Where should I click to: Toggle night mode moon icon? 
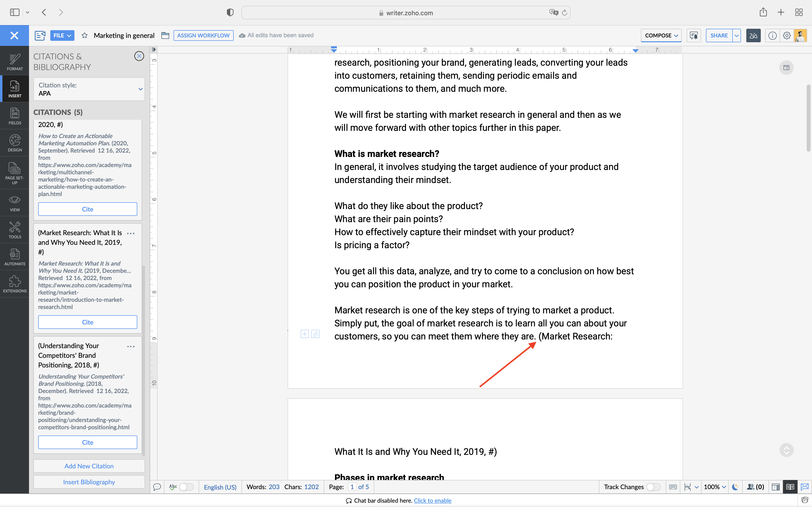[x=735, y=487]
